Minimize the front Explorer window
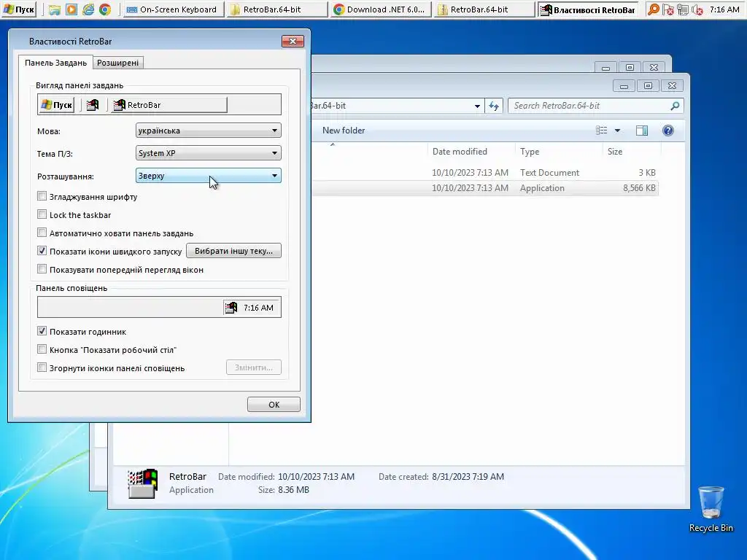The height and width of the screenshot is (560, 747). tap(624, 86)
